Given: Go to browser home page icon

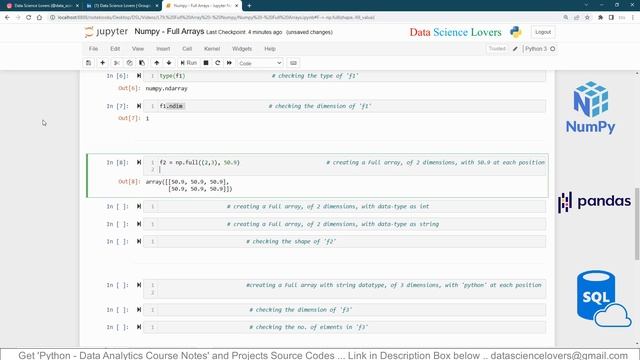Looking at the screenshot, I should tap(39, 18).
